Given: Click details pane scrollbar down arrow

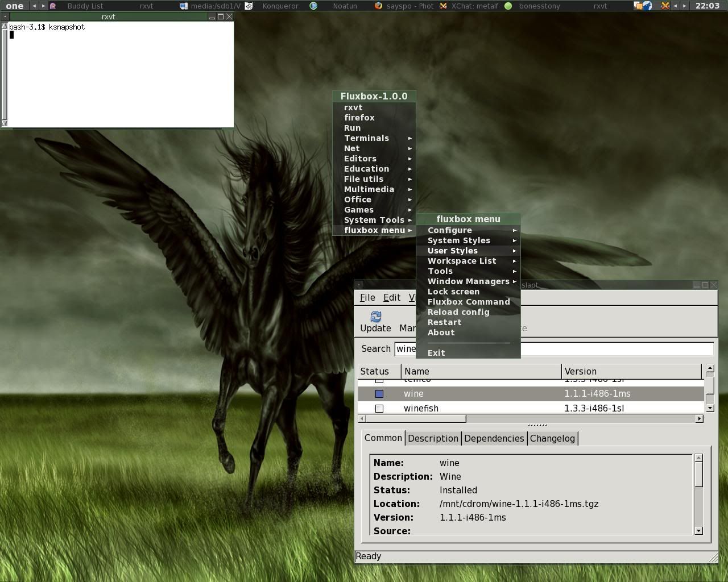Looking at the screenshot, I should click(x=698, y=530).
